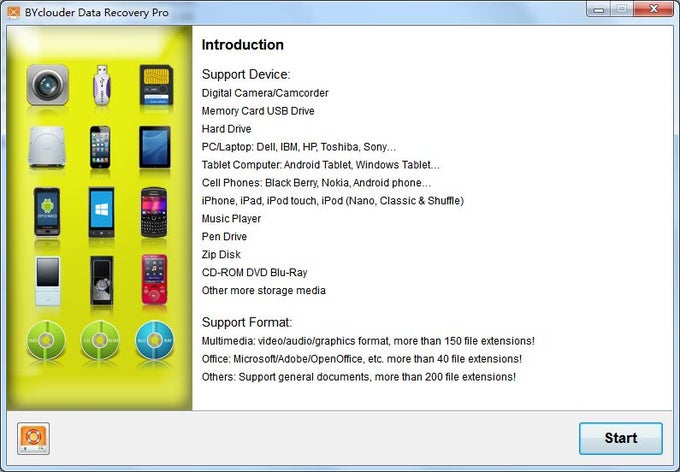This screenshot has height=472, width=680.
Task: Click the blue Blu-Ray disc icon
Action: 154,340
